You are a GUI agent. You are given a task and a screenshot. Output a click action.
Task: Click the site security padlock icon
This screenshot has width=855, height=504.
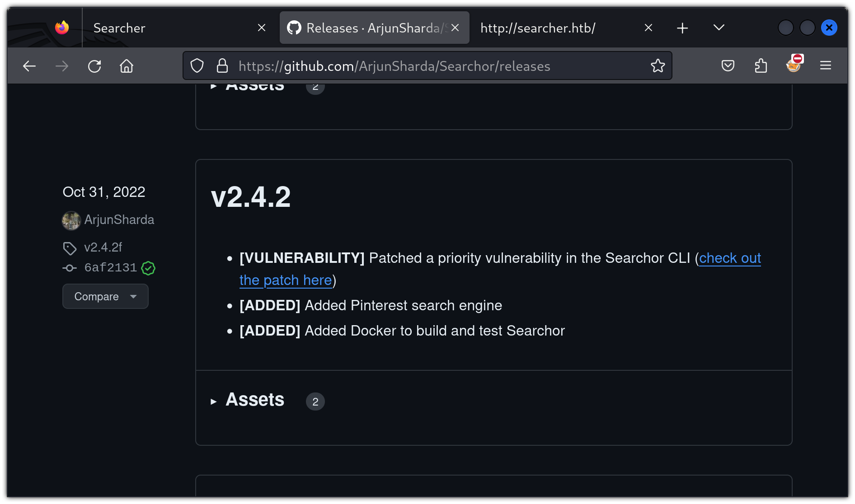(x=222, y=66)
